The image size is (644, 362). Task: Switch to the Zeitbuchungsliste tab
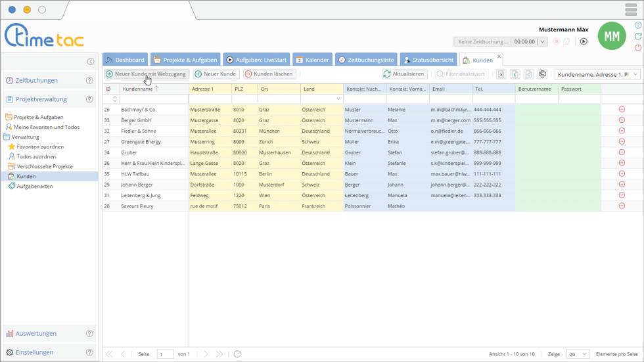(x=365, y=60)
